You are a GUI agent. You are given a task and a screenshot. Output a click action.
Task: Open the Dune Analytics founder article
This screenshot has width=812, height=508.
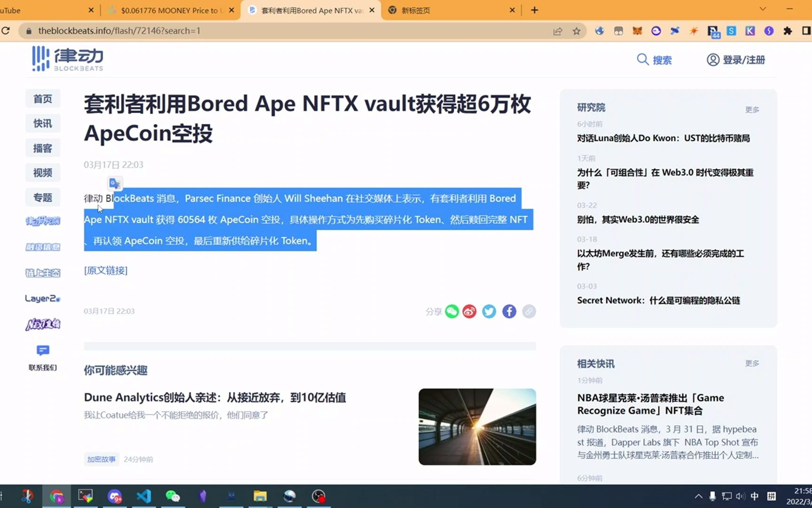[x=215, y=397]
